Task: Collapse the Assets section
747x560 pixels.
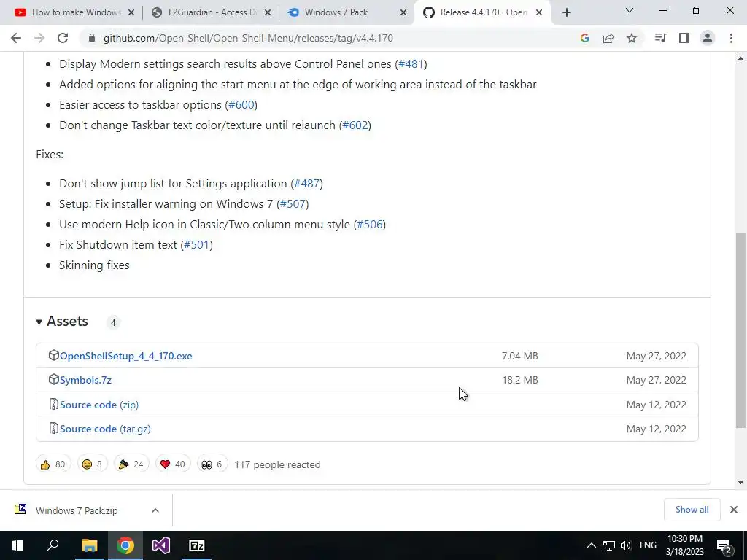Action: tap(62, 322)
